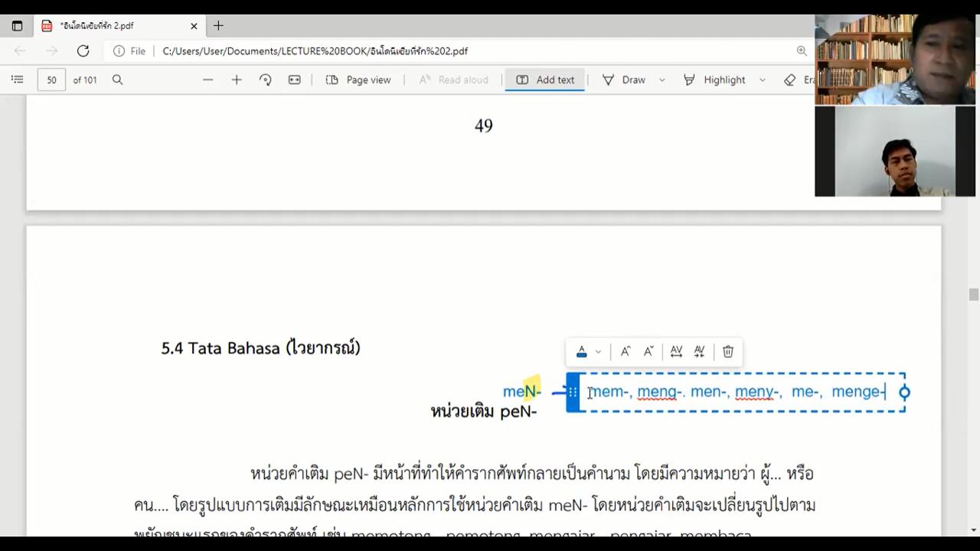This screenshot has width=980, height=551.
Task: Click the find in document search icon
Action: (x=117, y=80)
